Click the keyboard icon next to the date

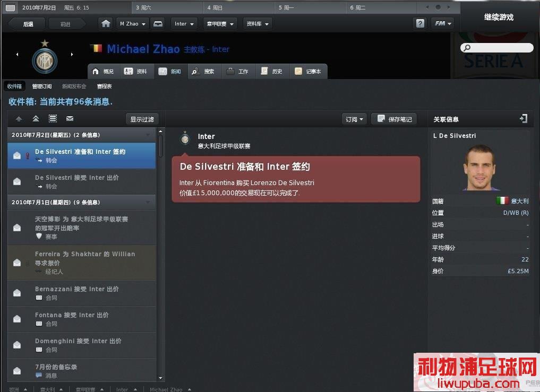(10, 7)
